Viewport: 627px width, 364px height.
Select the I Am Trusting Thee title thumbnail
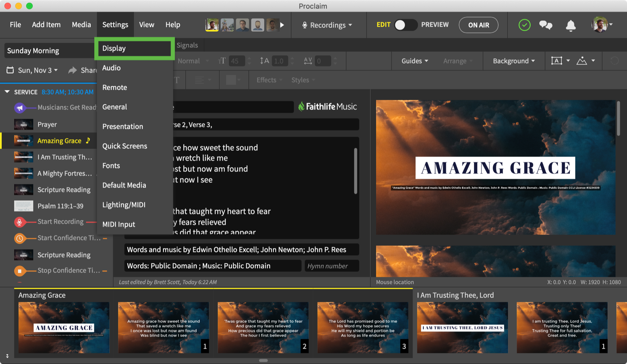pos(462,328)
